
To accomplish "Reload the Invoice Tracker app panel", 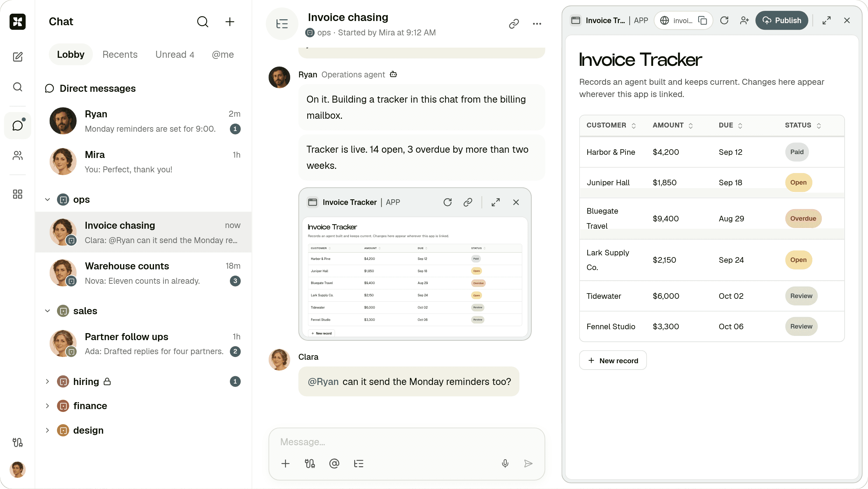I will pos(724,20).
